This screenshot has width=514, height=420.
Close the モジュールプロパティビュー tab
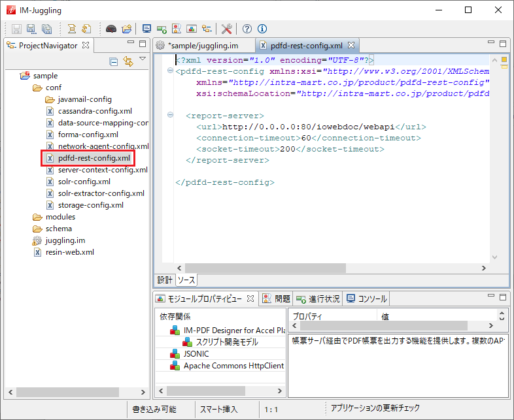tap(250, 299)
